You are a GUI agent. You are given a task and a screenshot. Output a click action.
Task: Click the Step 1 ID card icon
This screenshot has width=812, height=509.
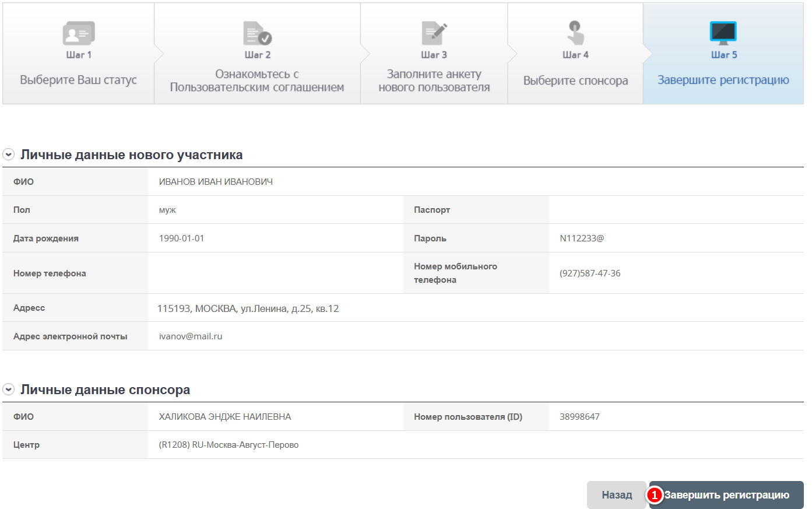pyautogui.click(x=78, y=33)
